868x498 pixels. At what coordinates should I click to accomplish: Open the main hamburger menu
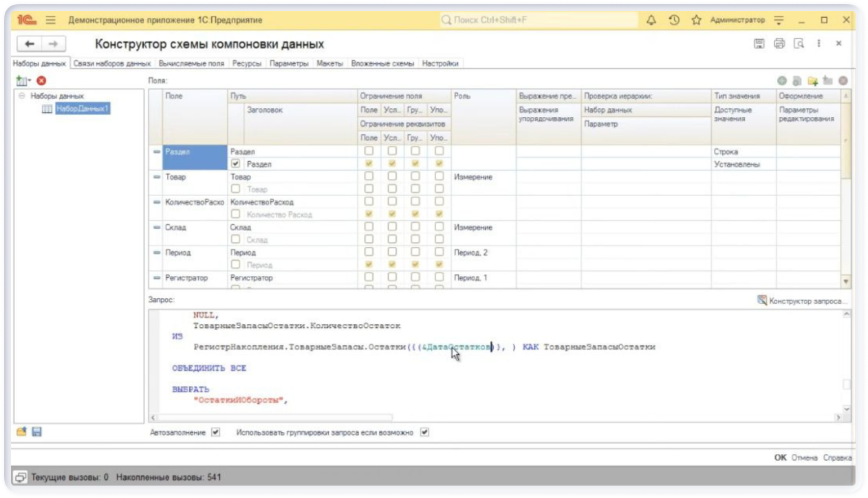51,21
